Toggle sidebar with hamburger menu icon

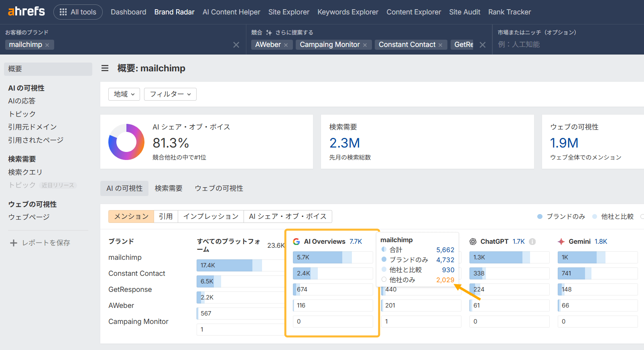tap(105, 68)
